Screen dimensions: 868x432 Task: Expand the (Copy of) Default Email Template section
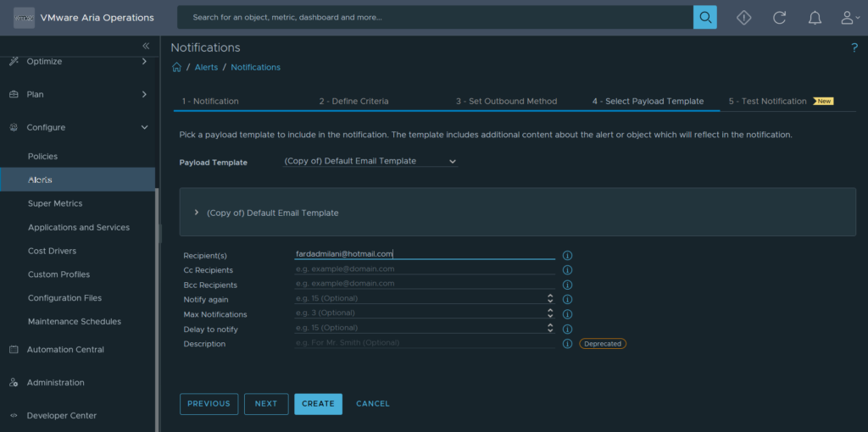pyautogui.click(x=197, y=213)
